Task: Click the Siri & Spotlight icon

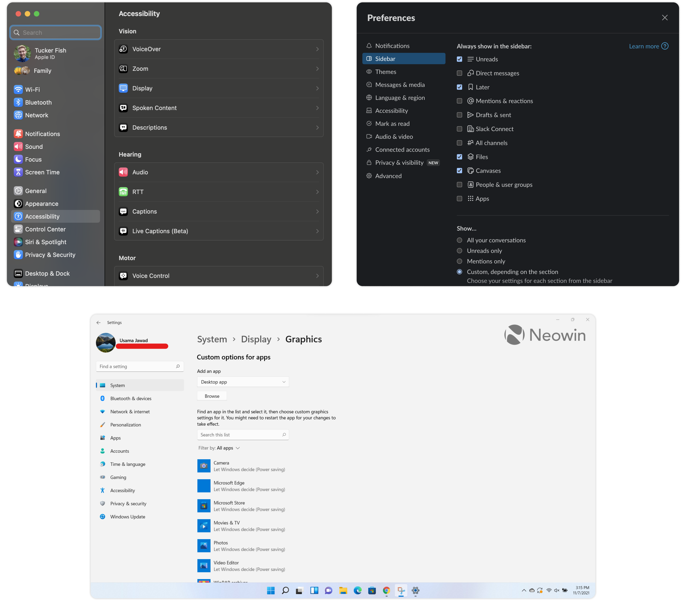Action: (18, 242)
